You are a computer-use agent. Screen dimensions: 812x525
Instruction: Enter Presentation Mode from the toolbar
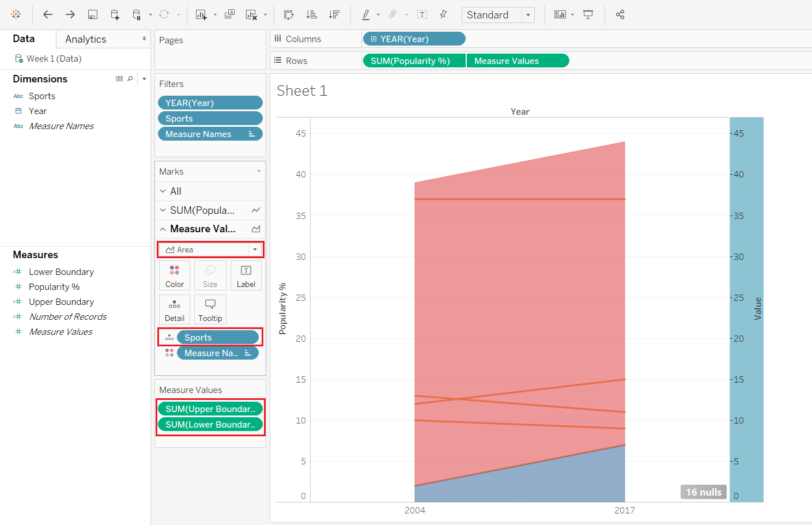coord(588,14)
